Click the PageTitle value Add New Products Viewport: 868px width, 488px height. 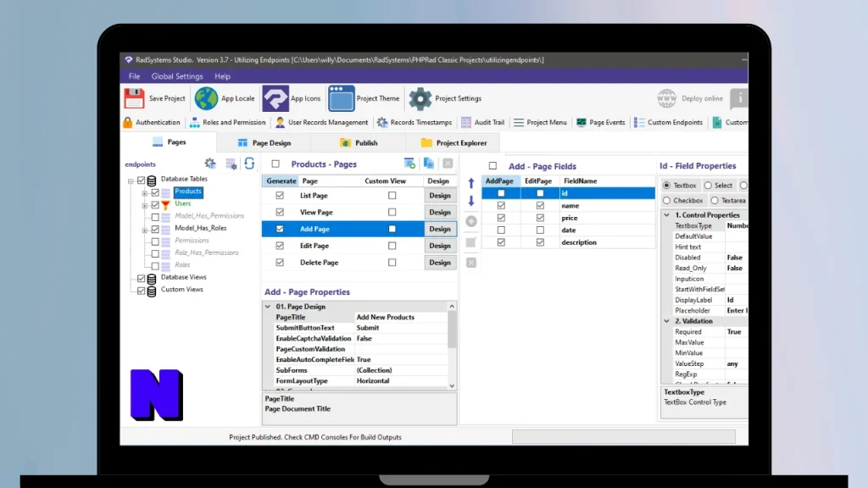[x=386, y=317]
